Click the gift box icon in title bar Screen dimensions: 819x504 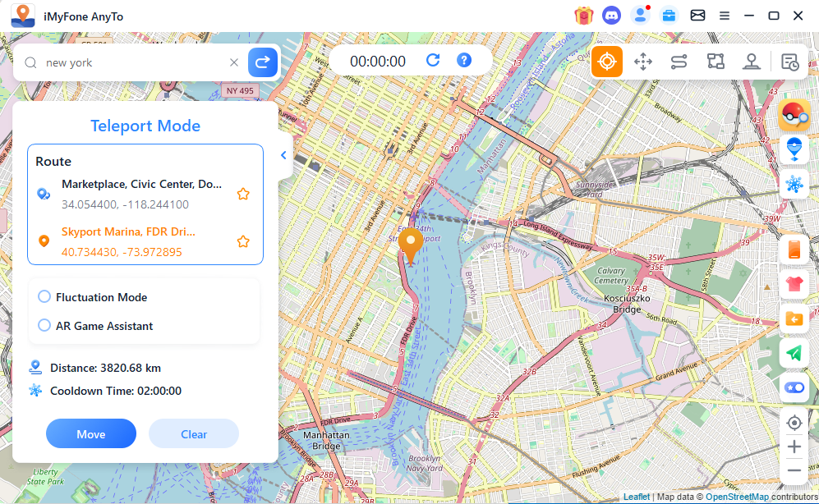(583, 16)
